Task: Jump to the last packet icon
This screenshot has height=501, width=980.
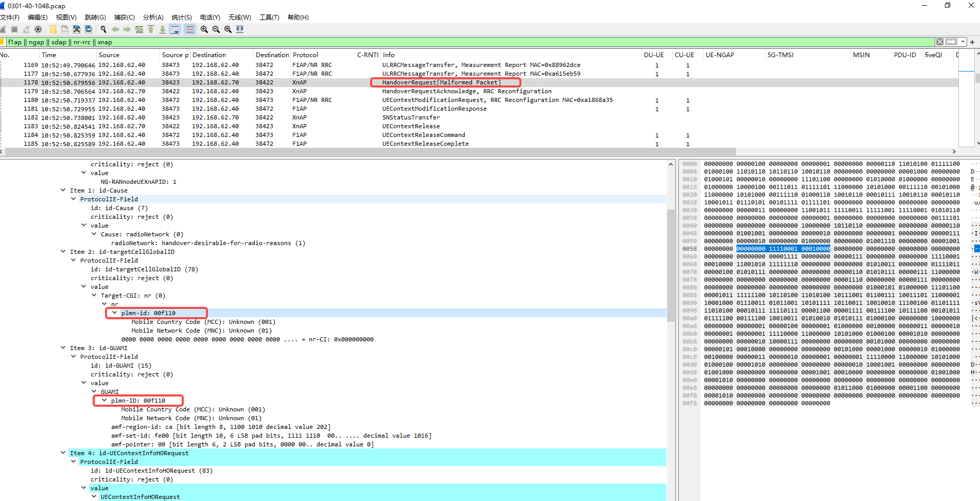Action: point(163,29)
